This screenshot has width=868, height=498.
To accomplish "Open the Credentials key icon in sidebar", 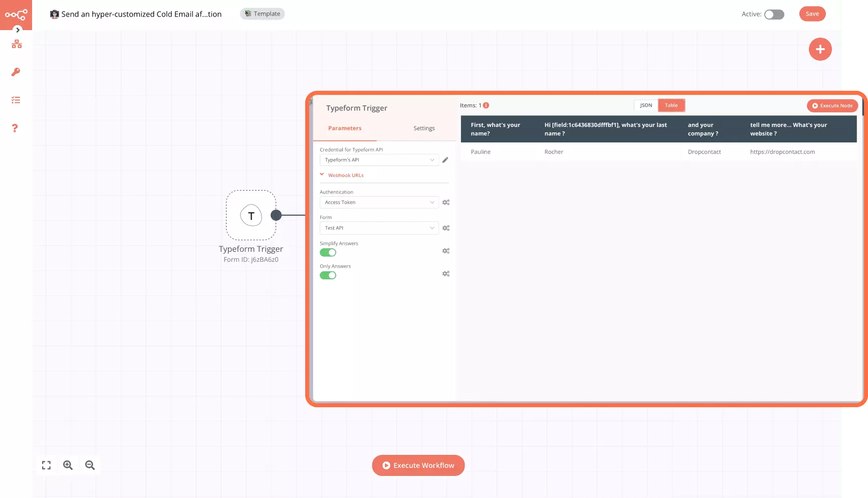I will click(16, 72).
